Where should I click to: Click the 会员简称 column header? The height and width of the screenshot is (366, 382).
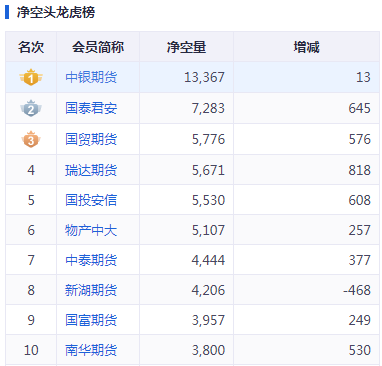coord(98,47)
